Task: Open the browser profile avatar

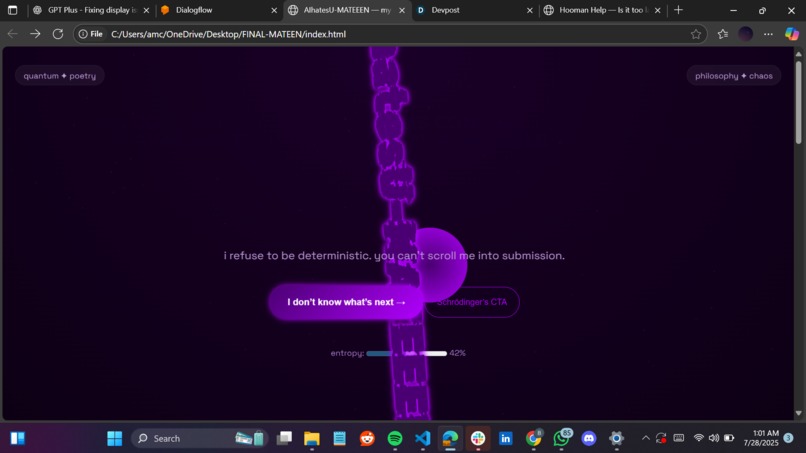Action: pos(745,34)
